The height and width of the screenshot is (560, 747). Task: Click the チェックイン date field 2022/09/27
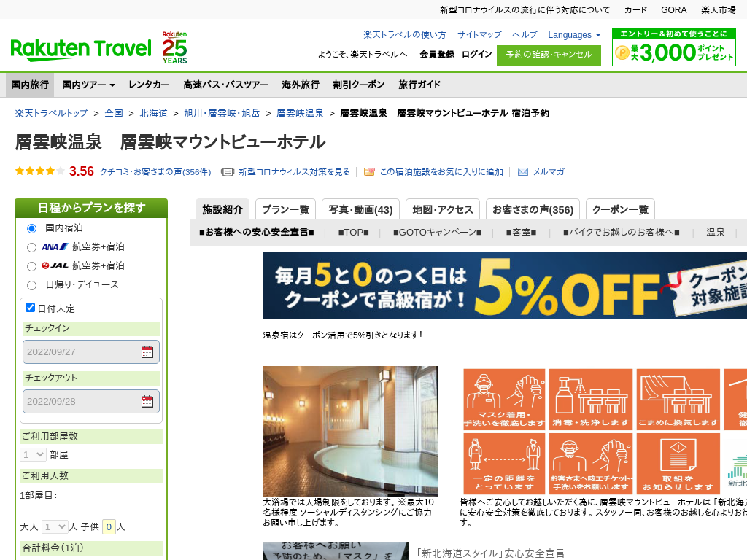[x=91, y=352]
